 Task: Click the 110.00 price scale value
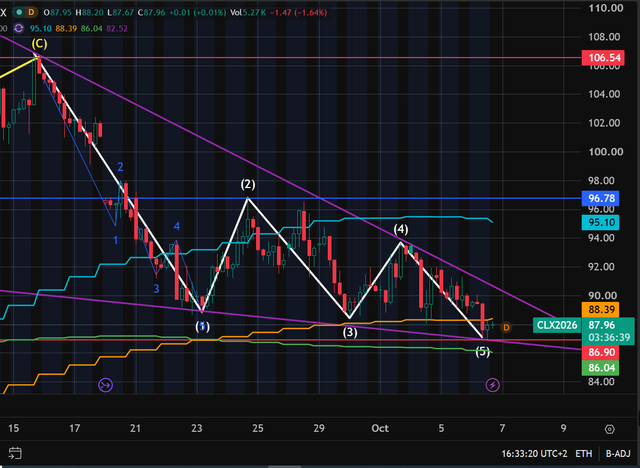(606, 8)
